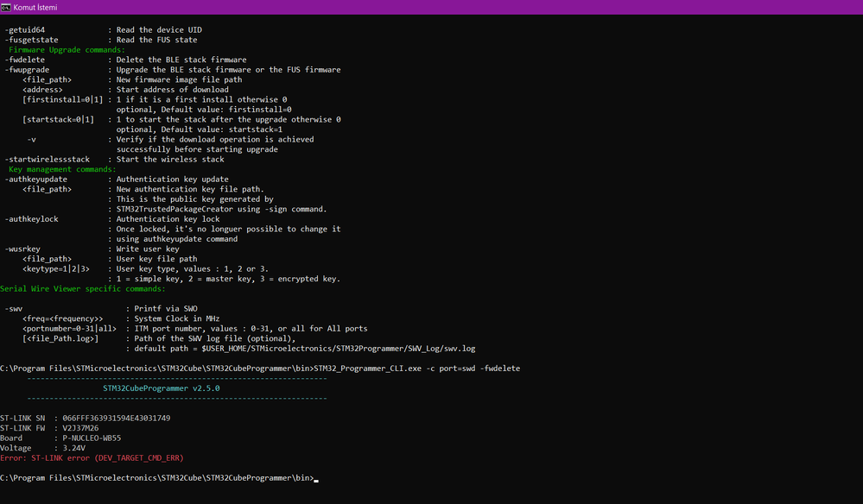863x504 pixels.
Task: Click the 'Firmware Upgrade commands:' heading
Action: (67, 50)
